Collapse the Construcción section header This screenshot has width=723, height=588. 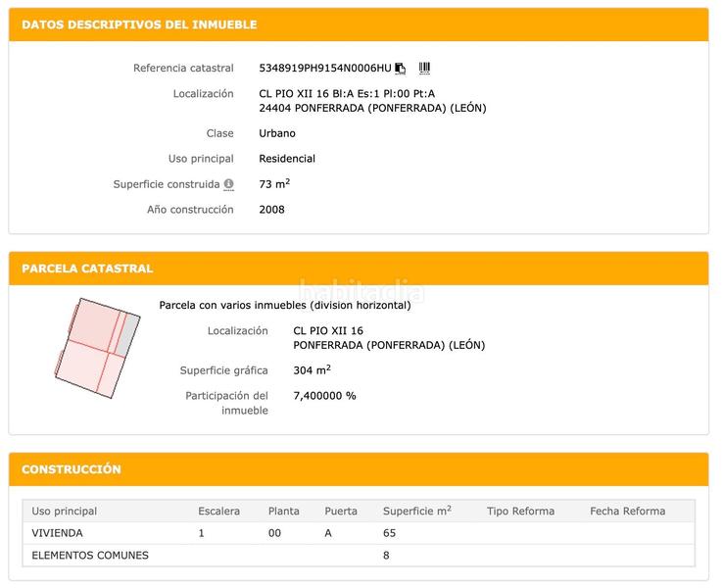[x=72, y=469]
